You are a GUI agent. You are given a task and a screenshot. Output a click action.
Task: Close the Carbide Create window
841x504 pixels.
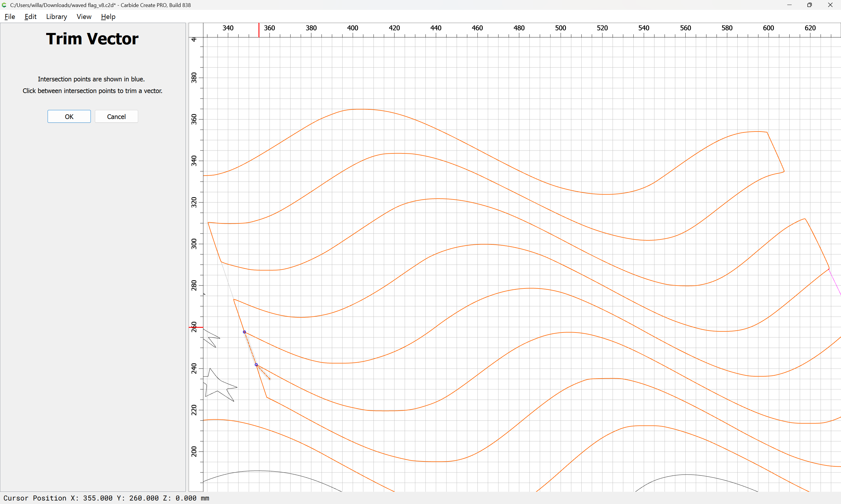click(830, 5)
